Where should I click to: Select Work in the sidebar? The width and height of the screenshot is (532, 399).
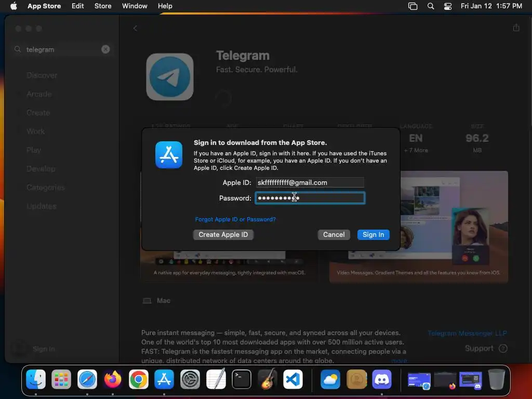click(36, 131)
